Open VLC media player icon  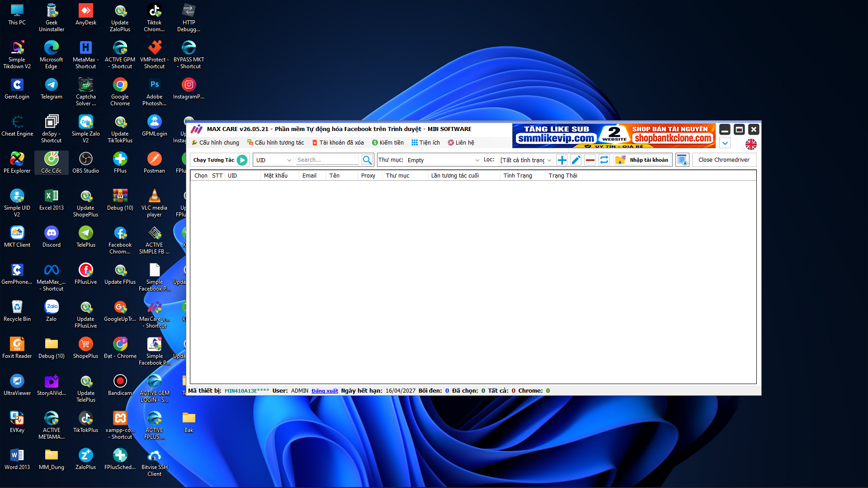click(x=155, y=203)
